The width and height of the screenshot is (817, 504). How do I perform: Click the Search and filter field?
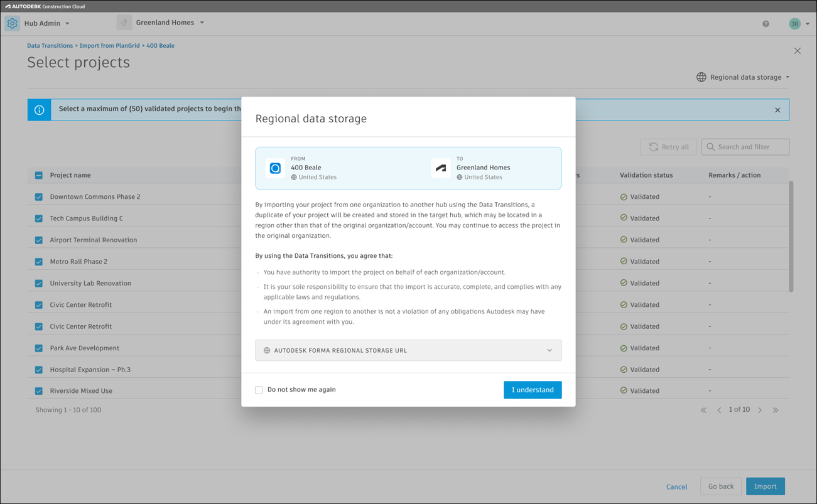pyautogui.click(x=745, y=147)
